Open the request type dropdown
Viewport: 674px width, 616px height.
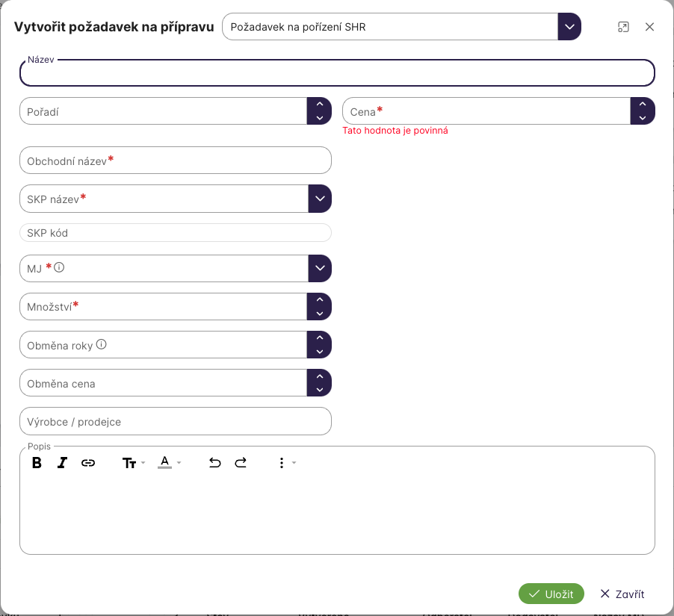coord(569,27)
